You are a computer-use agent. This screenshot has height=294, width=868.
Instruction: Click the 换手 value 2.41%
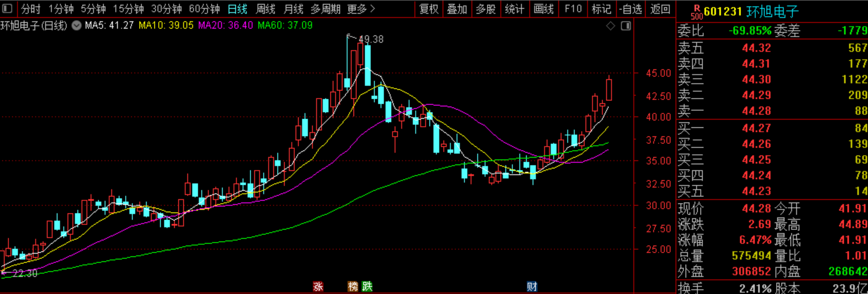pos(755,287)
